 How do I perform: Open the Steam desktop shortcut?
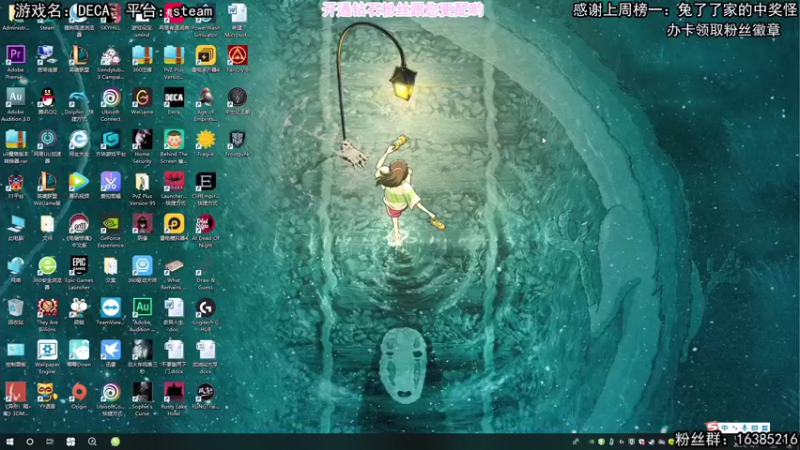[x=47, y=16]
